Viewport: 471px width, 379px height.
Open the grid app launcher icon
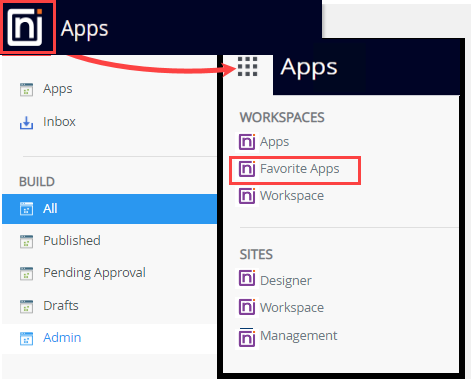coord(247,66)
